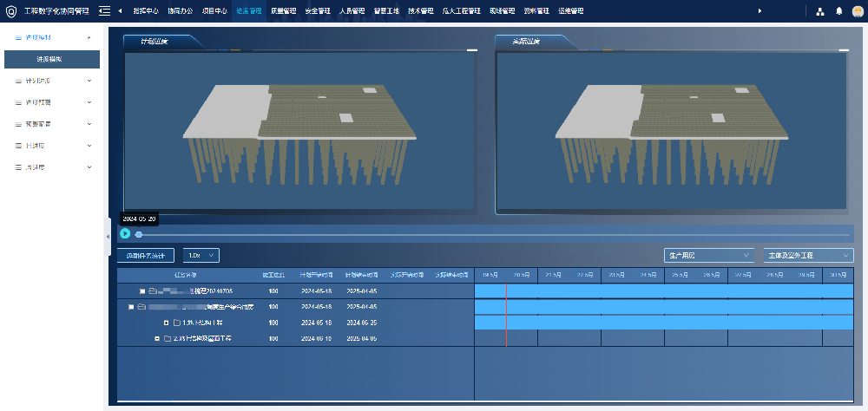Screen dimensions: 868x411
Task: Click the shield logo icon
Action: (11, 11)
